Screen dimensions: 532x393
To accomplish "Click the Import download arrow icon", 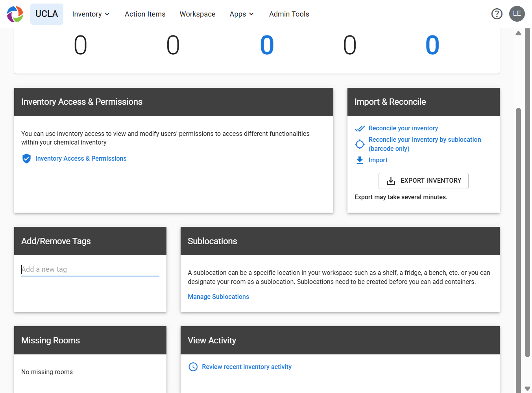I will (x=360, y=160).
